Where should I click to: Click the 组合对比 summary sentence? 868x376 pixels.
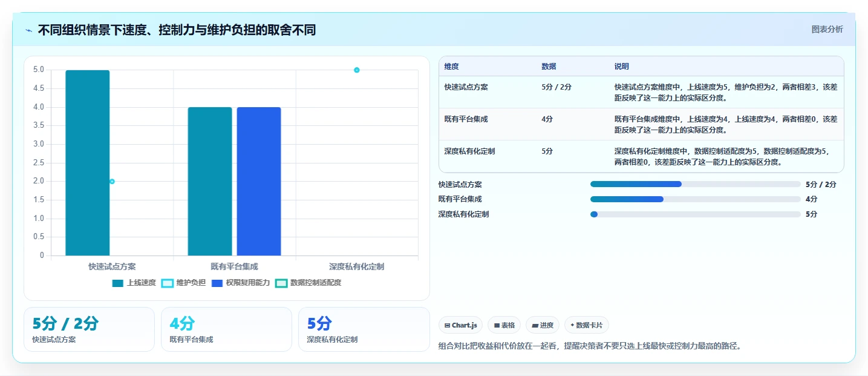point(590,346)
